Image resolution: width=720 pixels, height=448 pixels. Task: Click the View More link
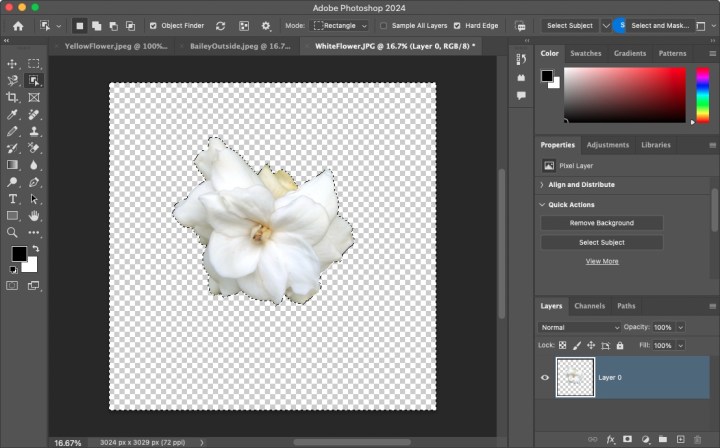coord(601,261)
